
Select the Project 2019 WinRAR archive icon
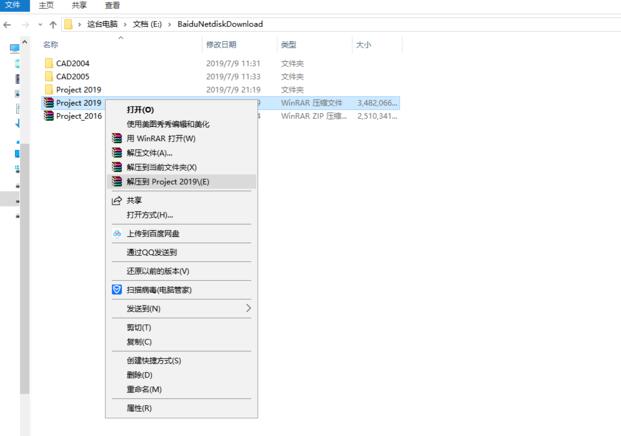point(49,103)
